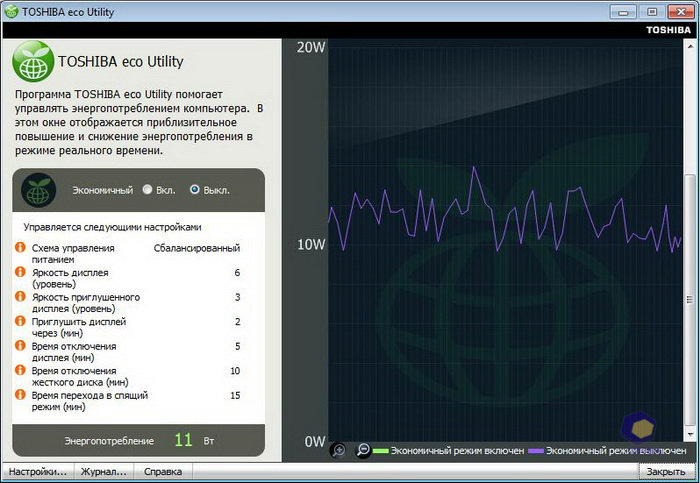
Task: Enable eco mode with Вкл. radio button
Action: (x=148, y=189)
